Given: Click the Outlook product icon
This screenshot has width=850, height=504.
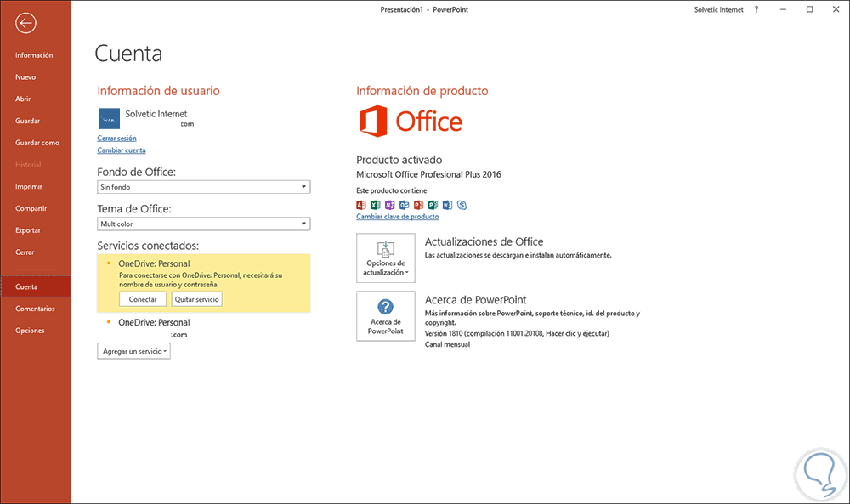Looking at the screenshot, I should (405, 205).
